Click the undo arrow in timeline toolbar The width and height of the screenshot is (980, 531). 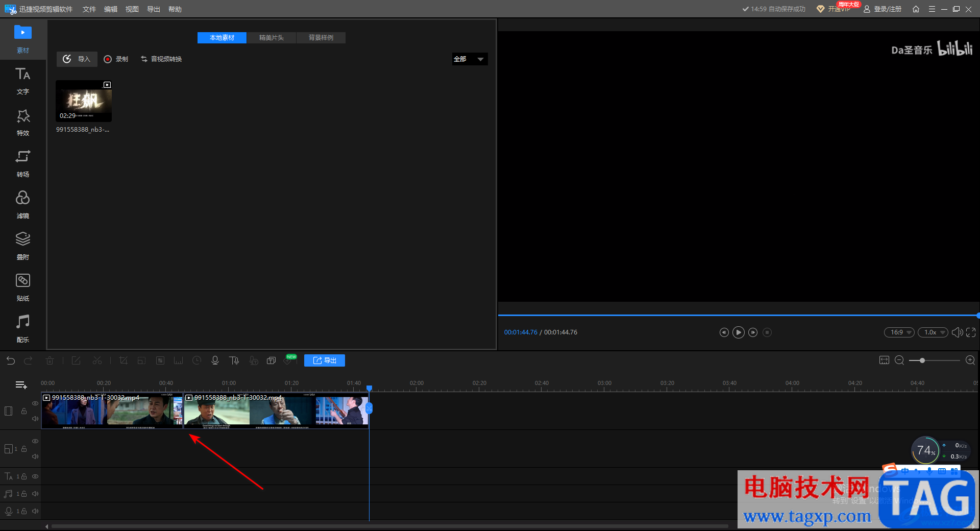11,360
